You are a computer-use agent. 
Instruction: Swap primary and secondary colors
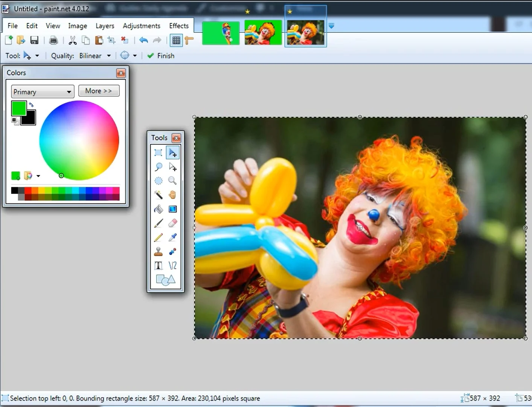pos(32,104)
